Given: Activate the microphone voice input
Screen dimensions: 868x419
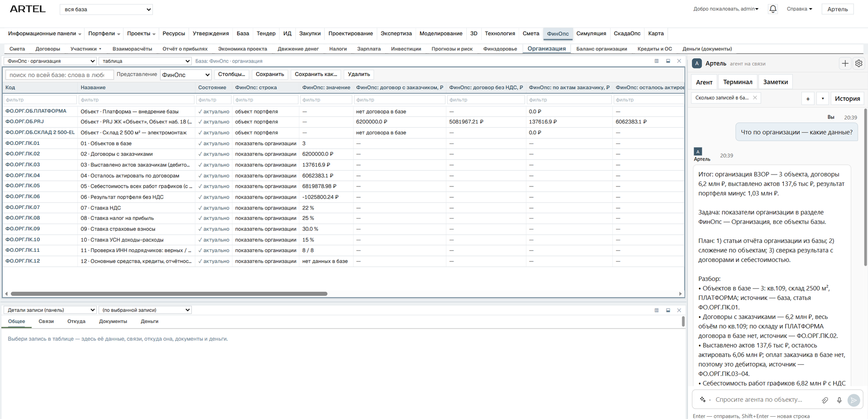Looking at the screenshot, I should (x=839, y=400).
